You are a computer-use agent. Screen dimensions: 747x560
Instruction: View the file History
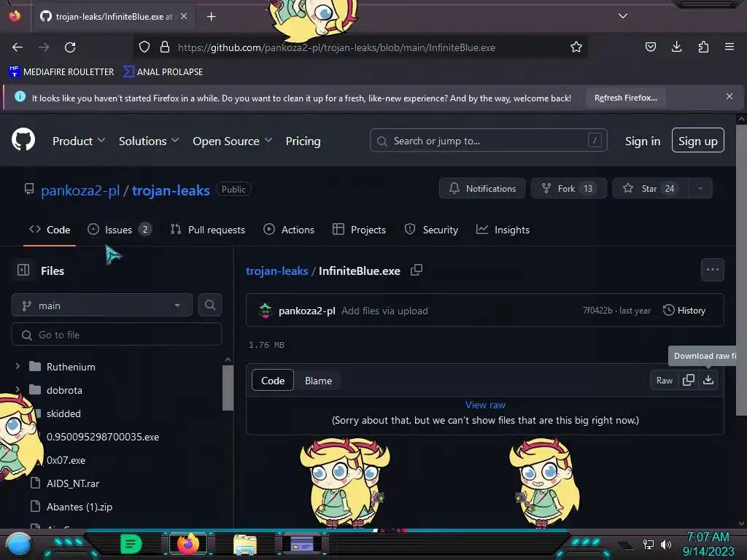click(684, 311)
